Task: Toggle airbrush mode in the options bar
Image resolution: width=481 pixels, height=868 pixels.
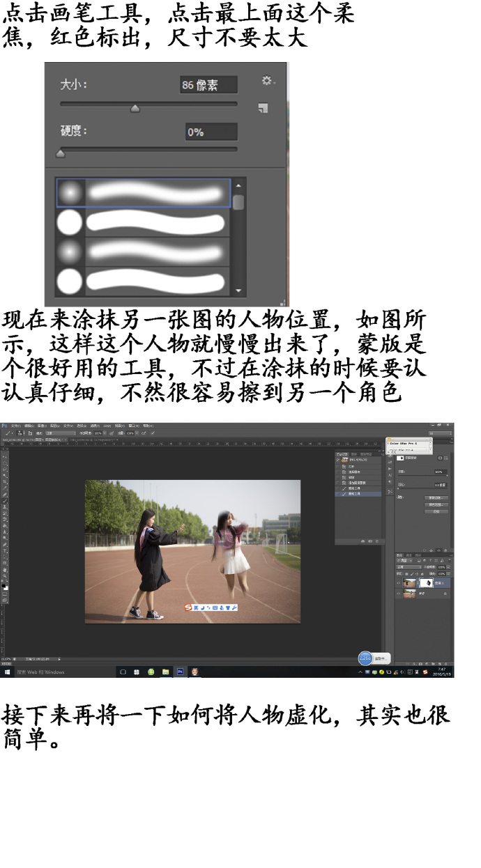Action: click(144, 433)
